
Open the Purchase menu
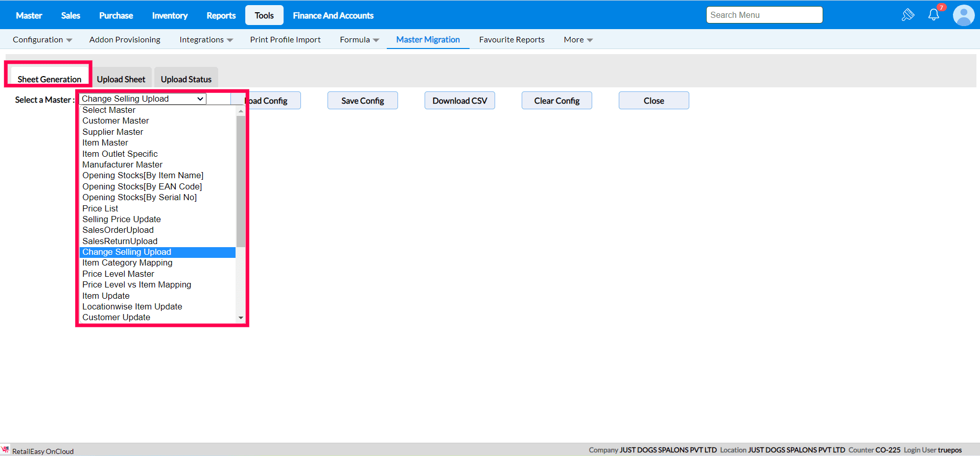click(116, 15)
